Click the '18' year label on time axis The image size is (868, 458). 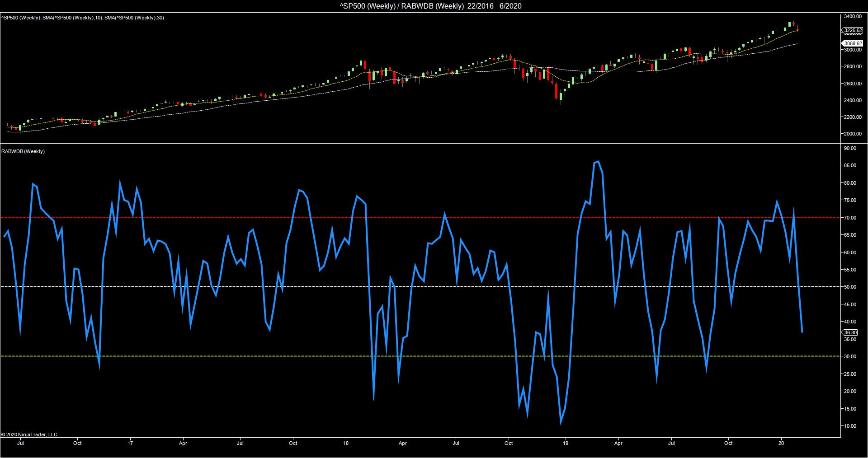click(346, 443)
